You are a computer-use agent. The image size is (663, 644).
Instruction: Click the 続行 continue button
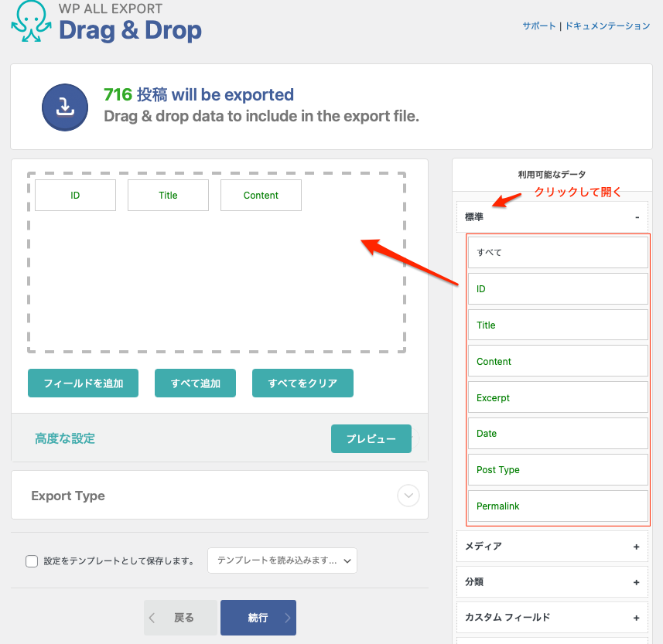(x=258, y=618)
